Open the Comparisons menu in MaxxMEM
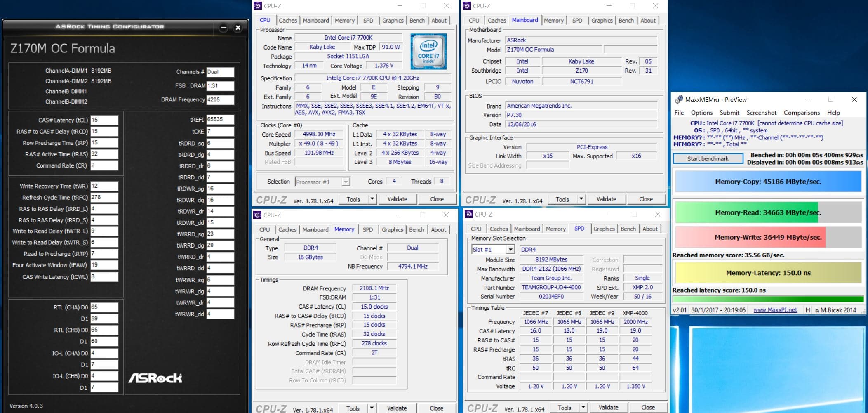Screen dimensions: 868x413 (x=801, y=113)
